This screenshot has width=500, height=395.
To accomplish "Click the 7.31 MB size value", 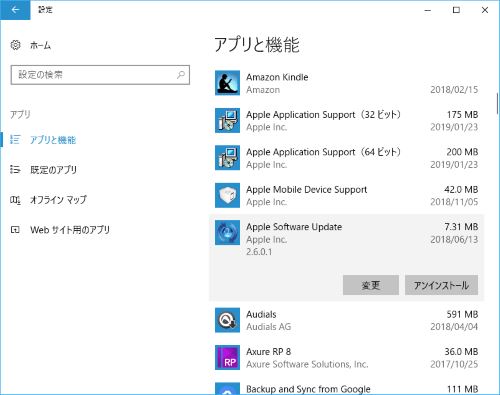I will [461, 227].
